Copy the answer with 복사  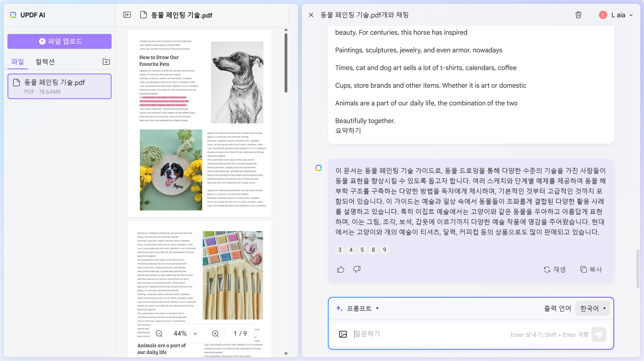tap(591, 269)
